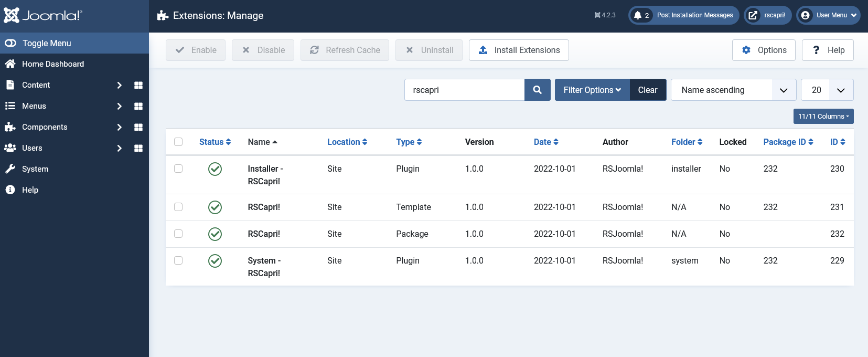Click the ID value 229
Image resolution: width=868 pixels, height=357 pixels.
[837, 260]
